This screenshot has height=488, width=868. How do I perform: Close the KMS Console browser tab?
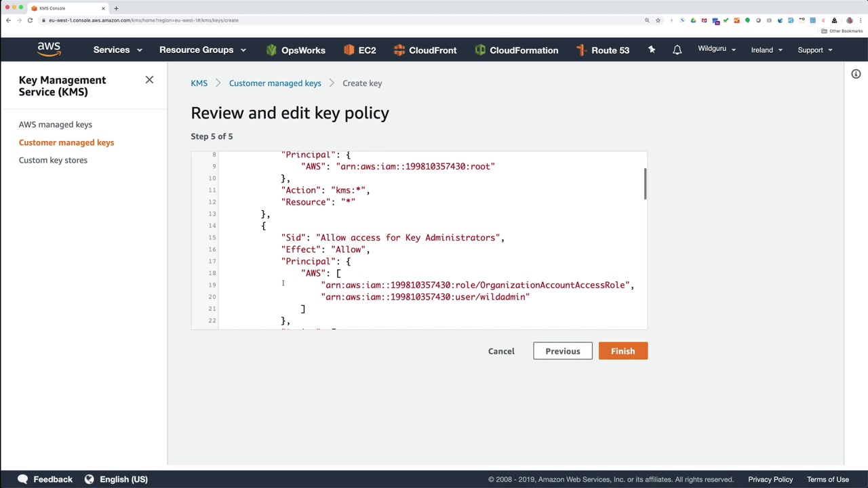pos(103,8)
